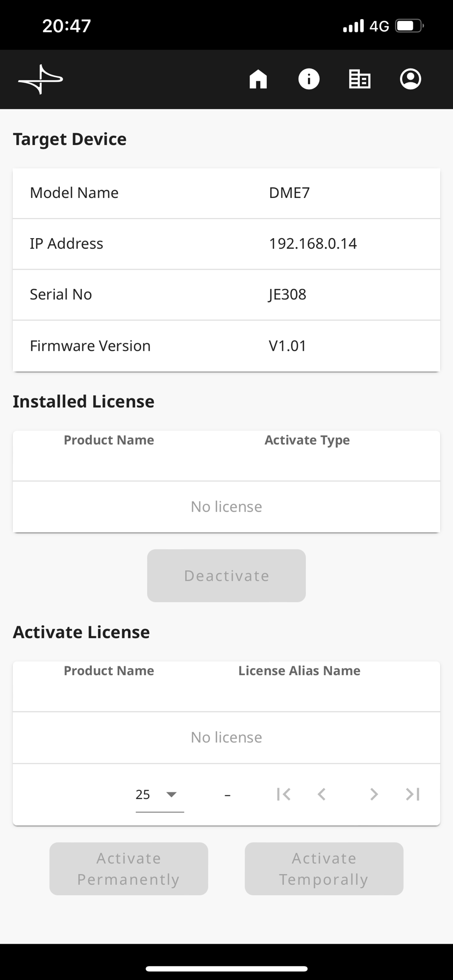The height and width of the screenshot is (980, 453).
Task: Go to previous page of licenses
Action: pos(322,794)
